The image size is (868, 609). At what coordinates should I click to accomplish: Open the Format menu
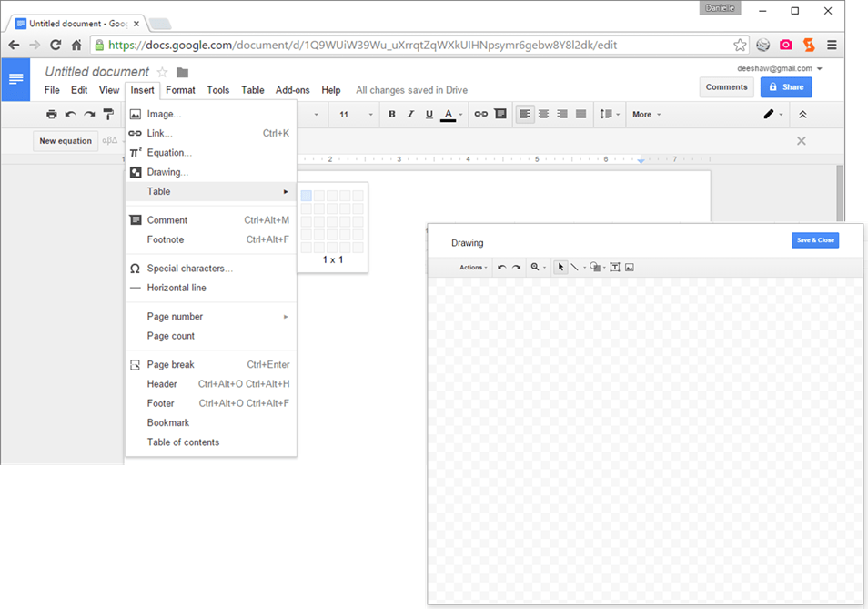180,90
